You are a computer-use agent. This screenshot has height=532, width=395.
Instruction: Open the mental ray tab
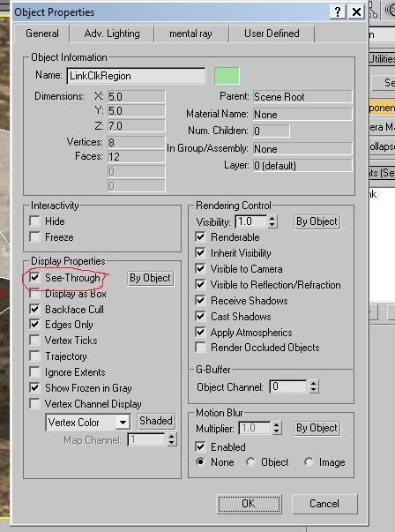[x=190, y=34]
